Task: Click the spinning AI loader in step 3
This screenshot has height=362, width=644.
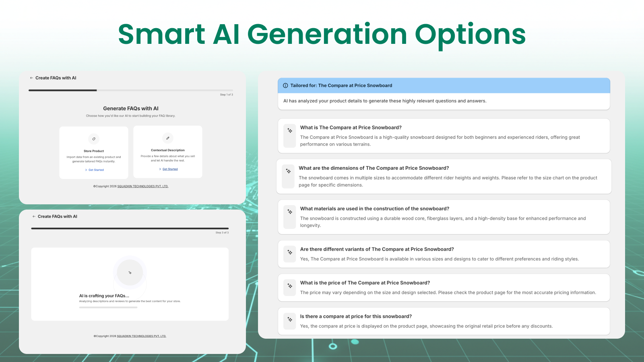Action: [x=130, y=272]
